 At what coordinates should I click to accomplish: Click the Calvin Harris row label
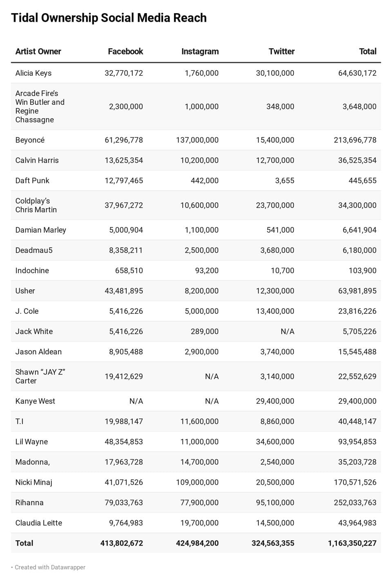(37, 160)
